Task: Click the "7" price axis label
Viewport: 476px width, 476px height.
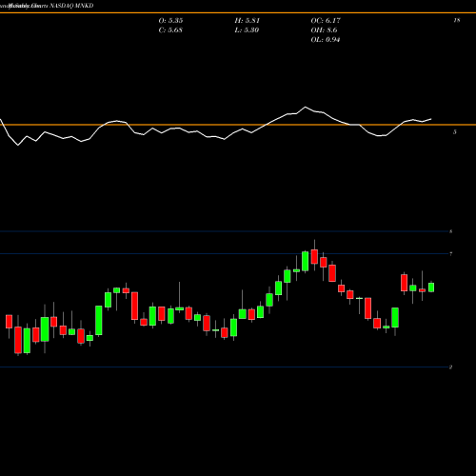Action: point(450,254)
